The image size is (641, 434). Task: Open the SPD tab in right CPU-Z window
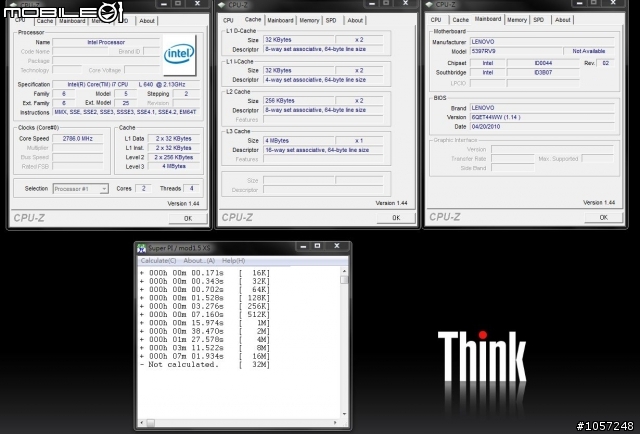click(539, 20)
